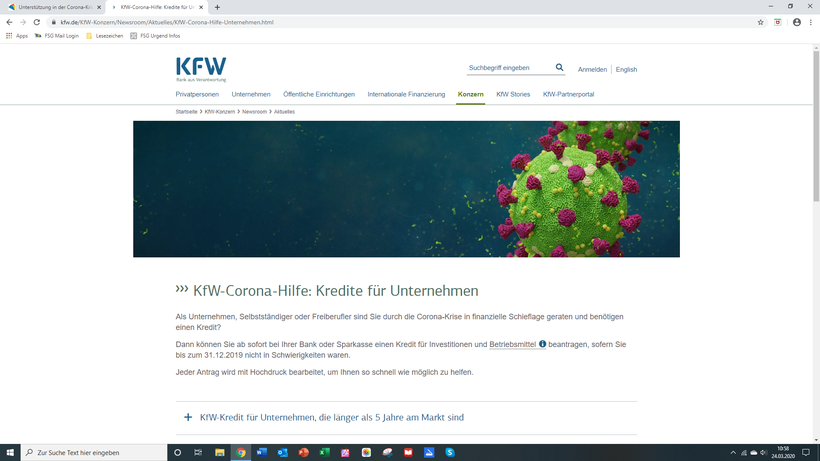Open the KfW-Partnerportal menu
The image size is (820, 461).
click(x=568, y=95)
